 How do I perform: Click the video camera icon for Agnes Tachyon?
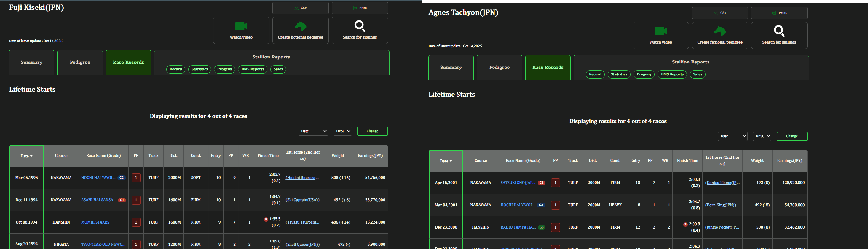(x=661, y=31)
